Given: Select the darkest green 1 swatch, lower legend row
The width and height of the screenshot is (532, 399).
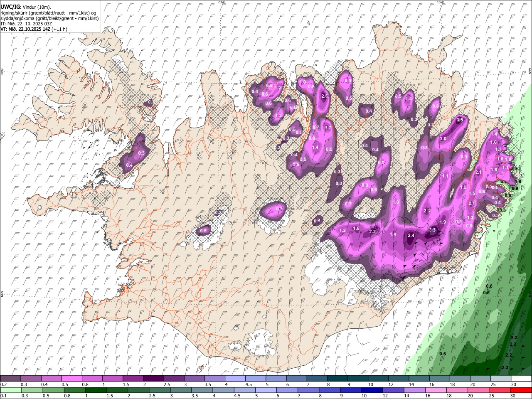Looking at the screenshot, I should tap(96, 390).
